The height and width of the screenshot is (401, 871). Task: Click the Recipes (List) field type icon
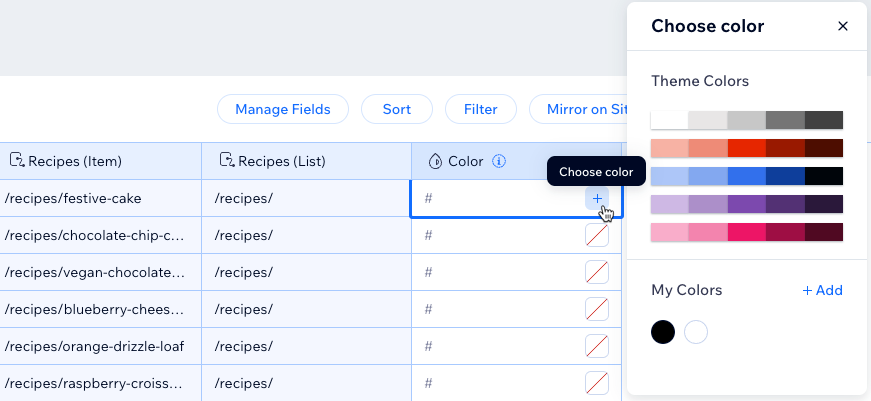click(226, 161)
